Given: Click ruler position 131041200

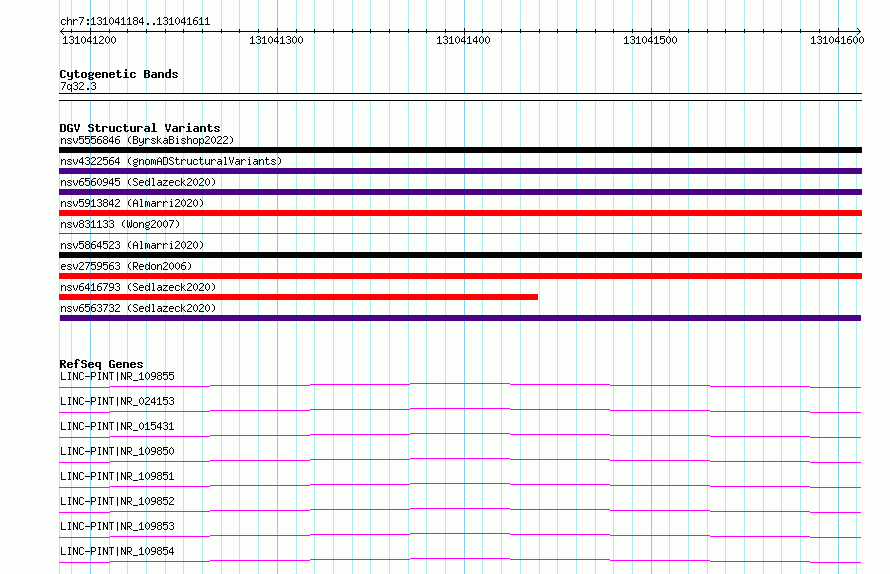Looking at the screenshot, I should pos(89,40).
